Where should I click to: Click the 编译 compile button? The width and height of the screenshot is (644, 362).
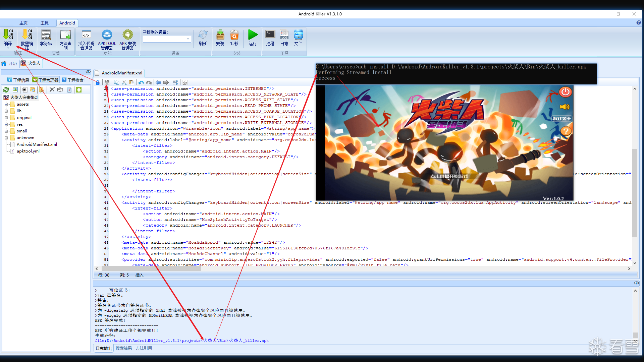click(x=8, y=37)
